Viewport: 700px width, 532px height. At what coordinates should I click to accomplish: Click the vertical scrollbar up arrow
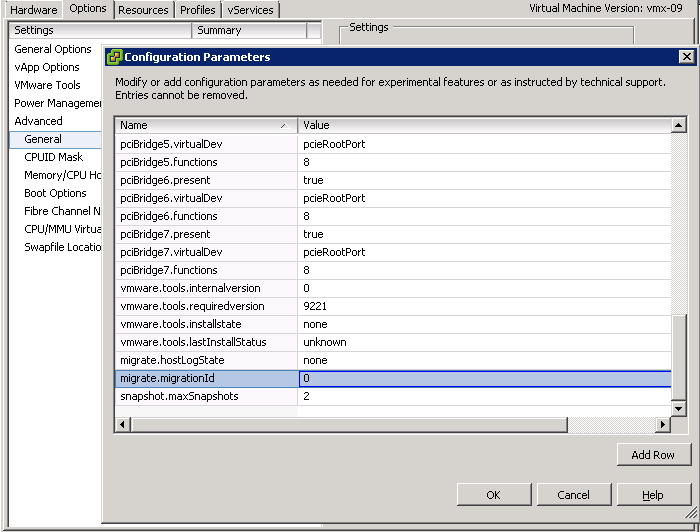pos(679,125)
